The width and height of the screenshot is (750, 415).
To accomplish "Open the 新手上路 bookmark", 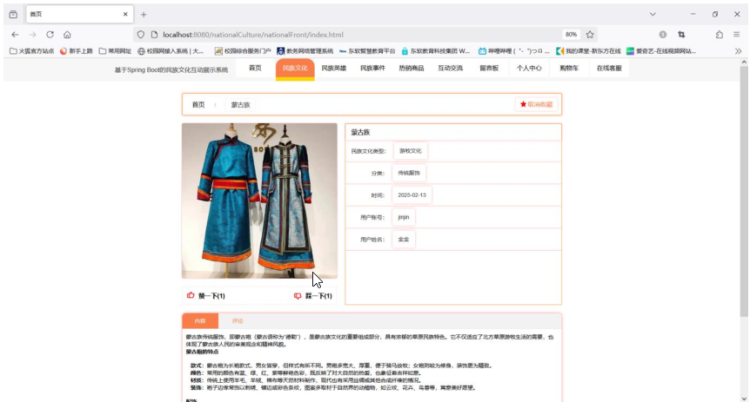I will coord(76,51).
